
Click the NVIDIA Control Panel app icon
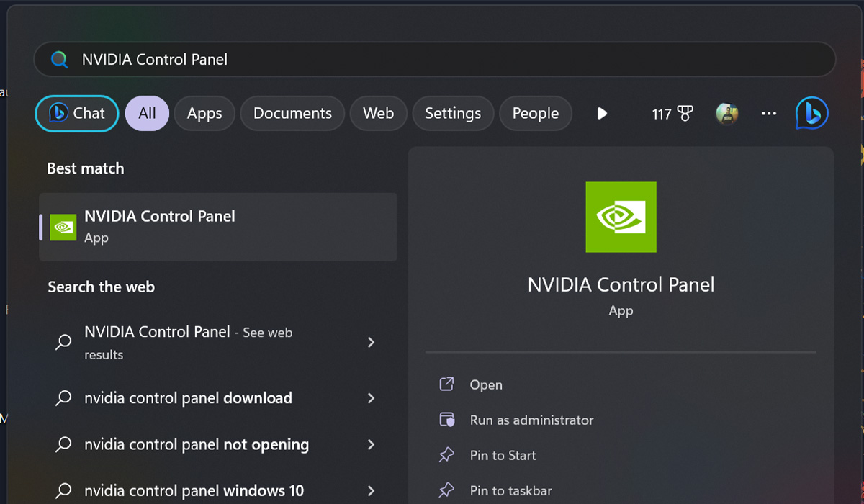(63, 226)
